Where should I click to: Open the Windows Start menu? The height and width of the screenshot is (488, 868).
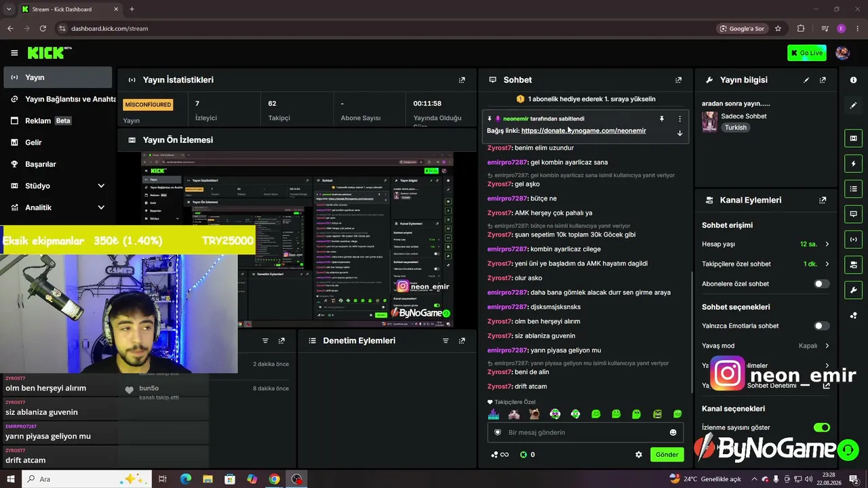point(11,479)
